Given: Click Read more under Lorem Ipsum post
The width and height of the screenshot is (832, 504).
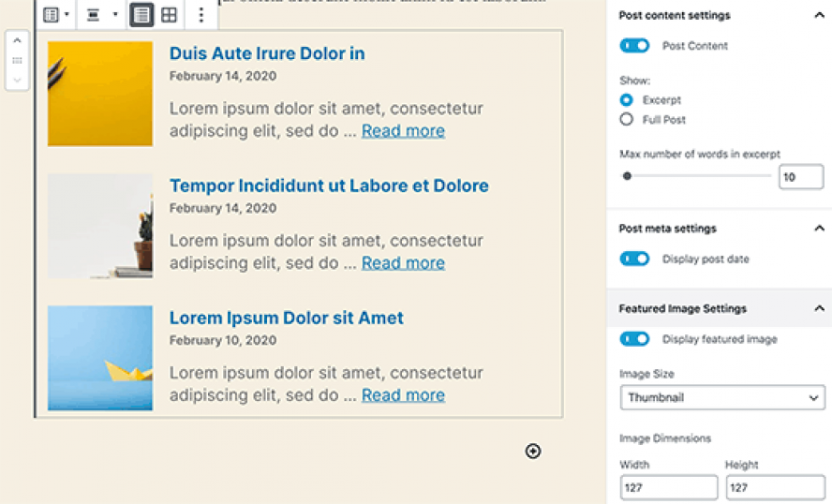Looking at the screenshot, I should [403, 394].
